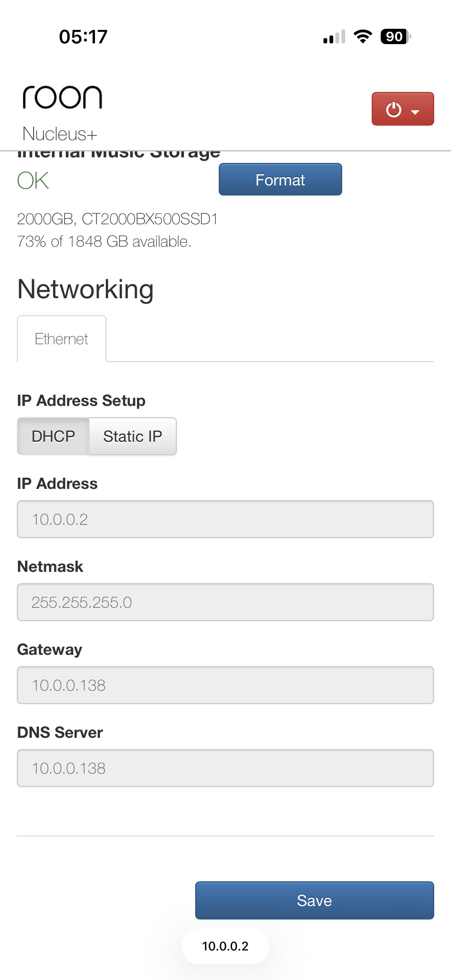Click the Gateway input field
The height and width of the screenshot is (980, 451).
coord(225,685)
